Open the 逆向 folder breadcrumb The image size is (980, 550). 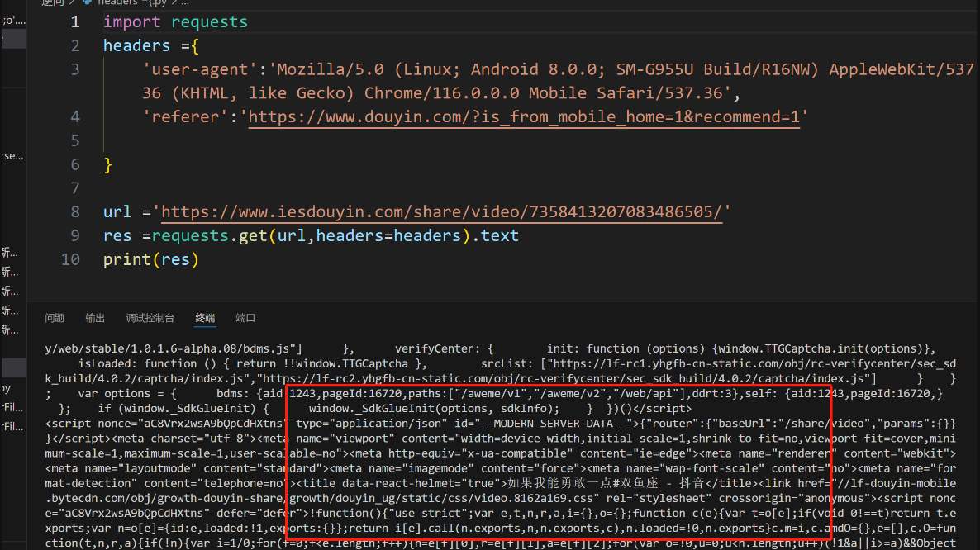(53, 3)
